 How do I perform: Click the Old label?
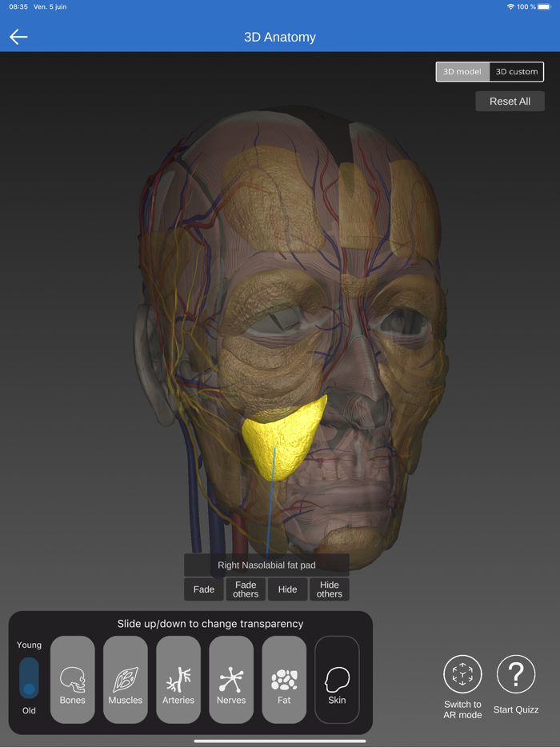29,710
